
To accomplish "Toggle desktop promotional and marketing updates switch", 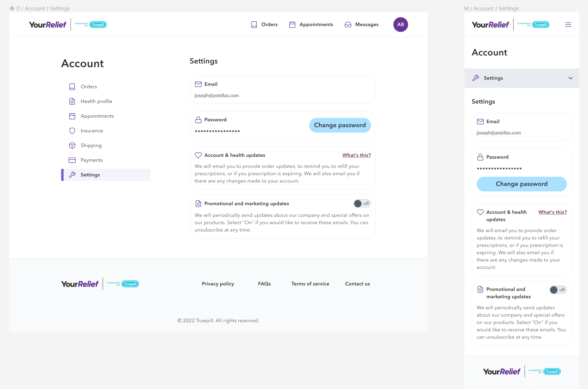I will [362, 203].
